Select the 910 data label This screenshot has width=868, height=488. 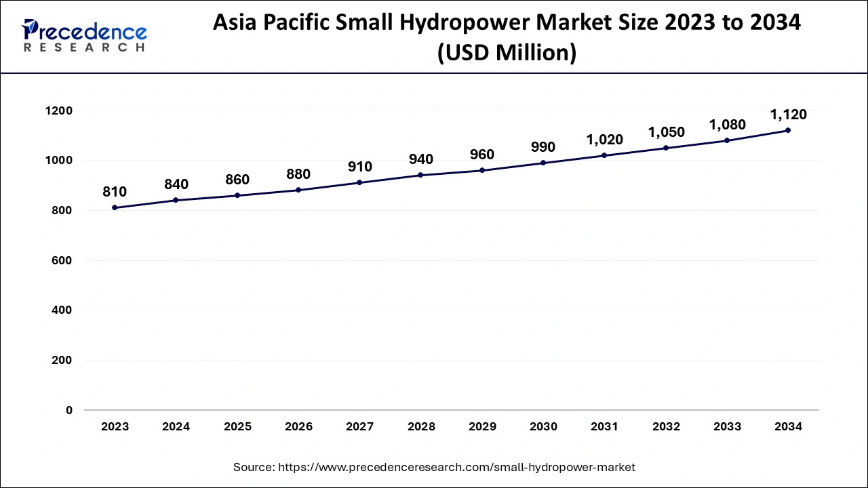[359, 167]
